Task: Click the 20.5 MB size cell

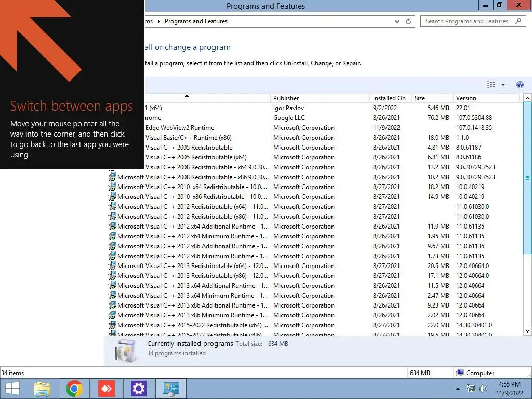Action: pyautogui.click(x=438, y=265)
